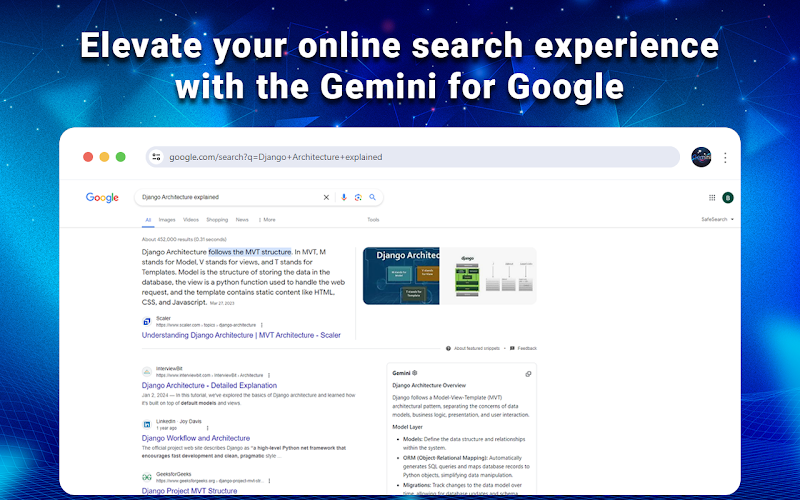This screenshot has width=800, height=500.
Task: Switch to the Images tab
Action: click(x=167, y=220)
